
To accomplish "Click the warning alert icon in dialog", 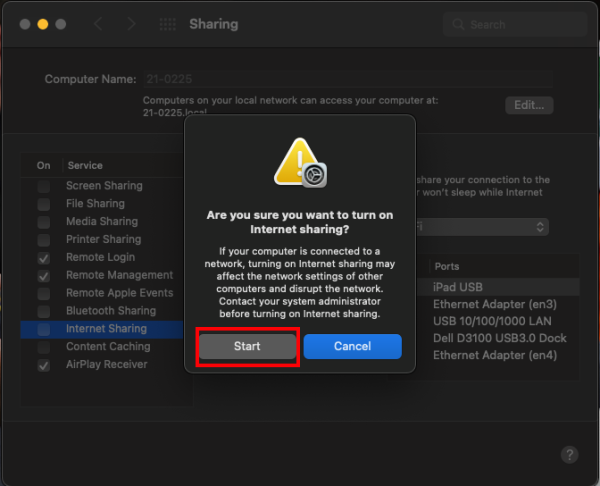I will (300, 163).
